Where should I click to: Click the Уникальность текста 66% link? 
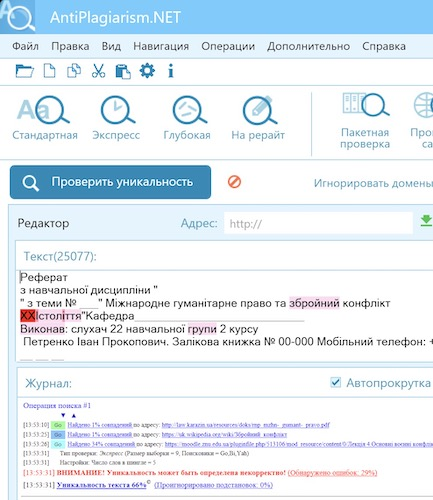click(101, 485)
